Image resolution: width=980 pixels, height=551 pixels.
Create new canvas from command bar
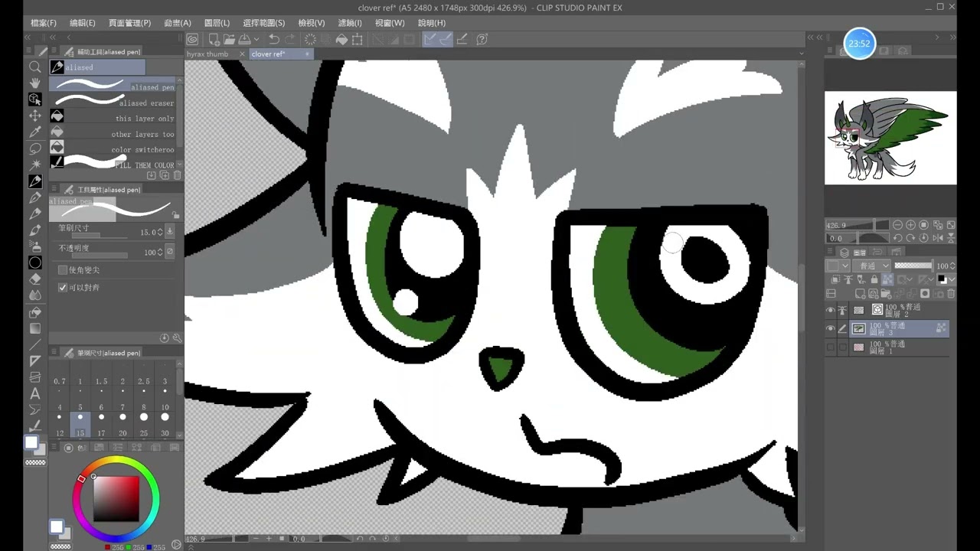coord(214,39)
